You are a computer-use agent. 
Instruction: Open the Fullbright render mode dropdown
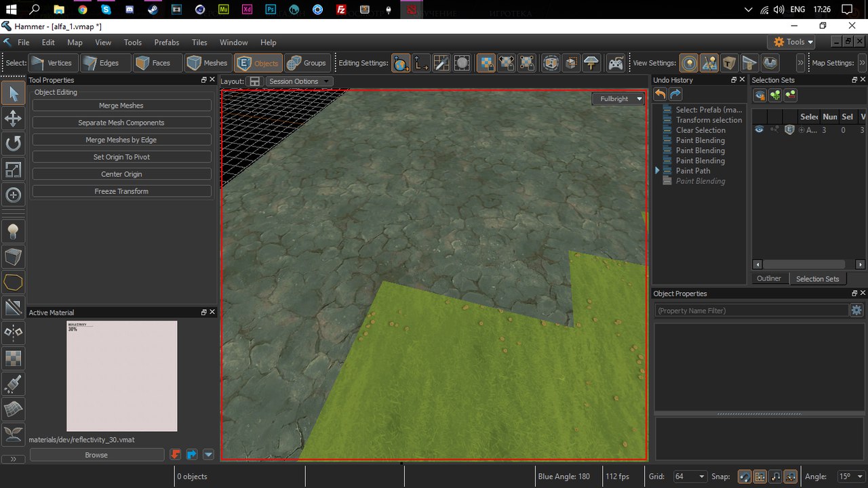(618, 99)
